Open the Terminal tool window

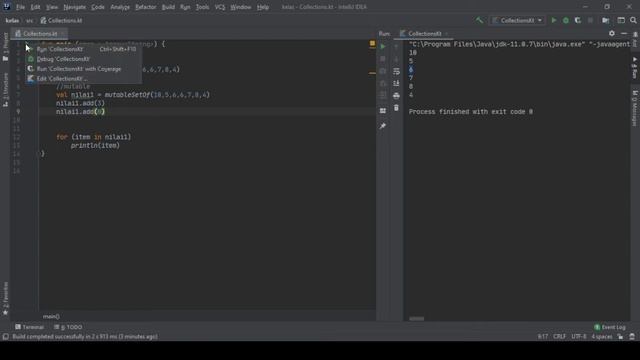coord(29,327)
